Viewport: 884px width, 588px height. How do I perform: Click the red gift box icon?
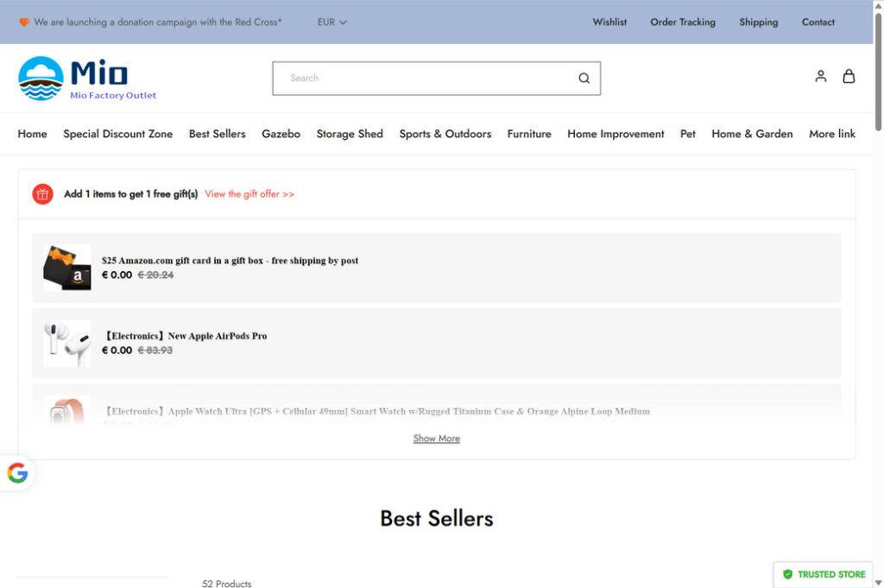(43, 194)
